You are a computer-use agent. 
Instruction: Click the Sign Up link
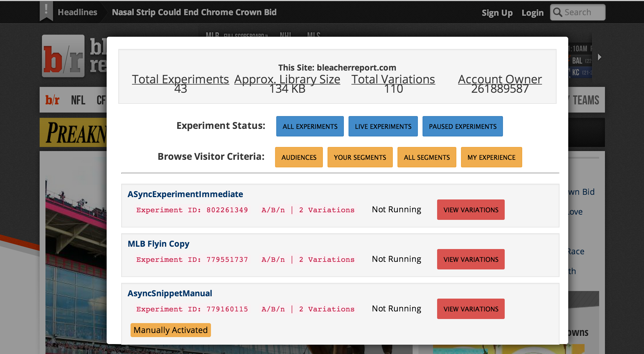[497, 13]
